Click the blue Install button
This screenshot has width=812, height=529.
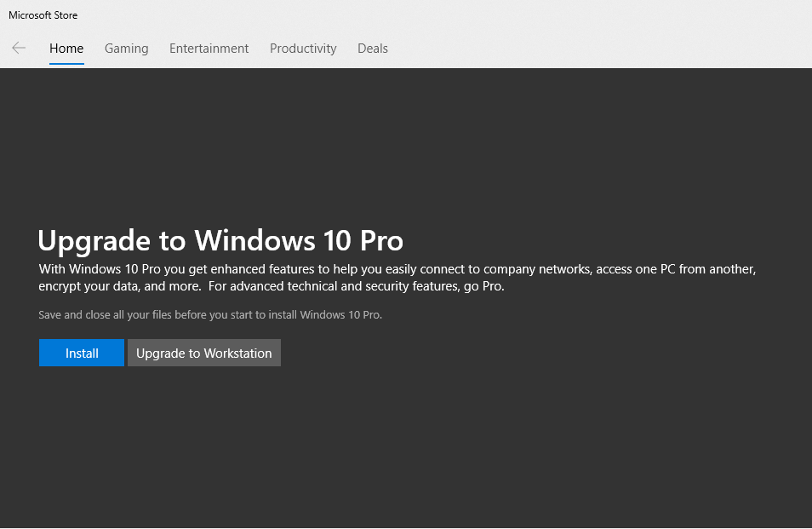(x=82, y=353)
